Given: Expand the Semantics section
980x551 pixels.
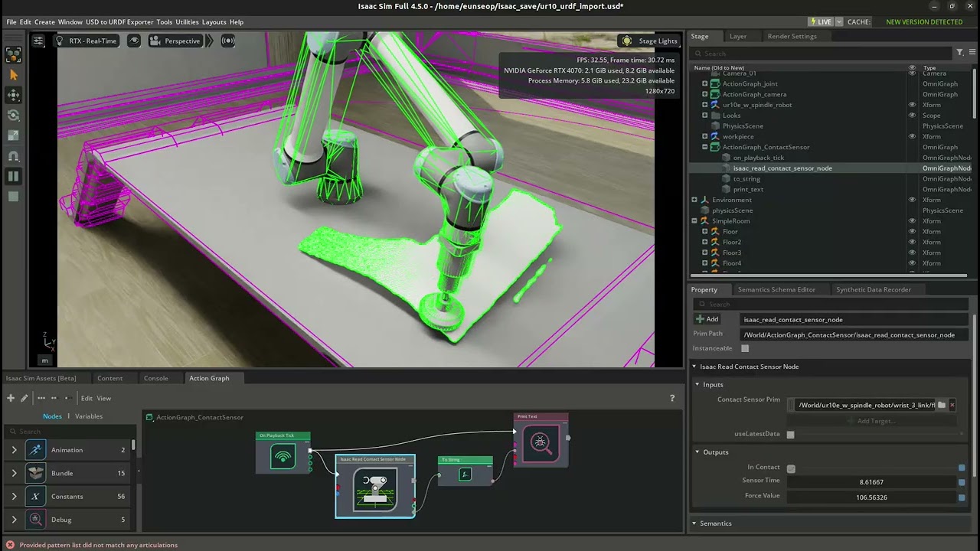Looking at the screenshot, I should click(694, 523).
